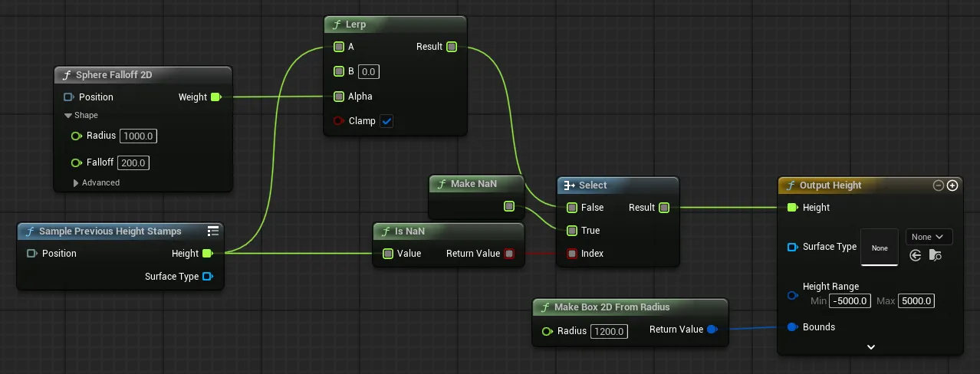Expand the Advanced section in Sphere Falloff 2D
980x374 pixels.
point(76,183)
